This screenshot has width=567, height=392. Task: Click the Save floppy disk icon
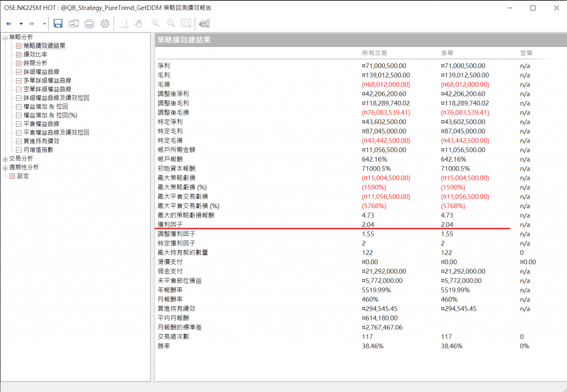tap(58, 23)
